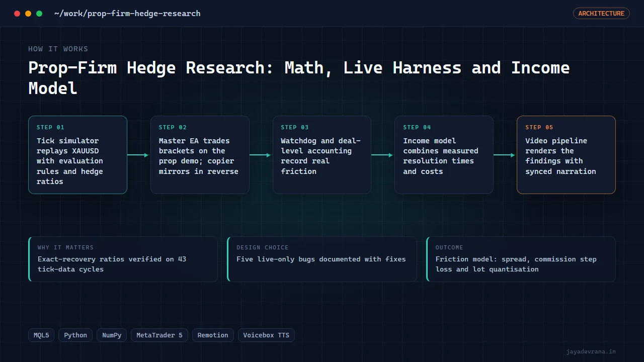Viewport: 644px width, 362px height.
Task: Click the Remotion tag chip
Action: pyautogui.click(x=213, y=335)
